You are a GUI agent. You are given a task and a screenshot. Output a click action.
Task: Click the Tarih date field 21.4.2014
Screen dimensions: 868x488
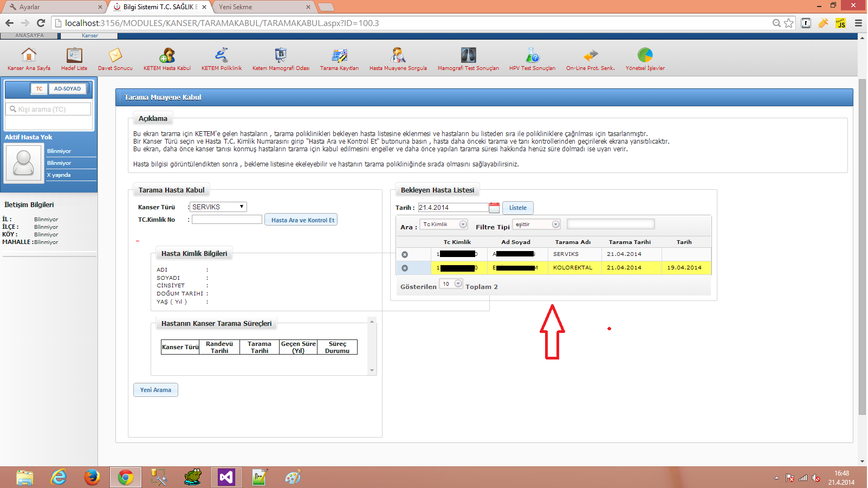[x=453, y=208]
